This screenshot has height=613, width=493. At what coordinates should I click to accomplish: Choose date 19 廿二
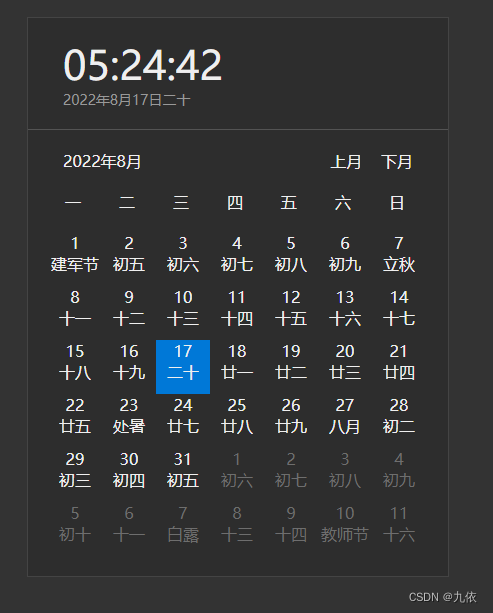290,362
